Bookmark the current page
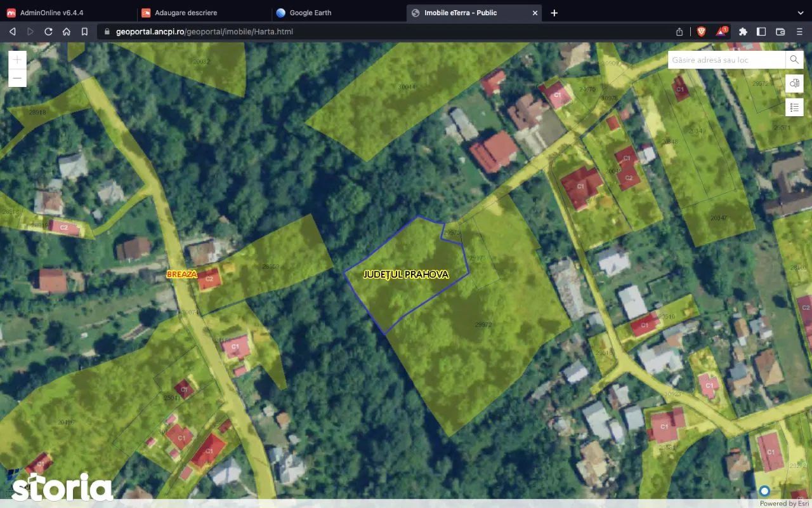The height and width of the screenshot is (508, 812). click(x=84, y=31)
